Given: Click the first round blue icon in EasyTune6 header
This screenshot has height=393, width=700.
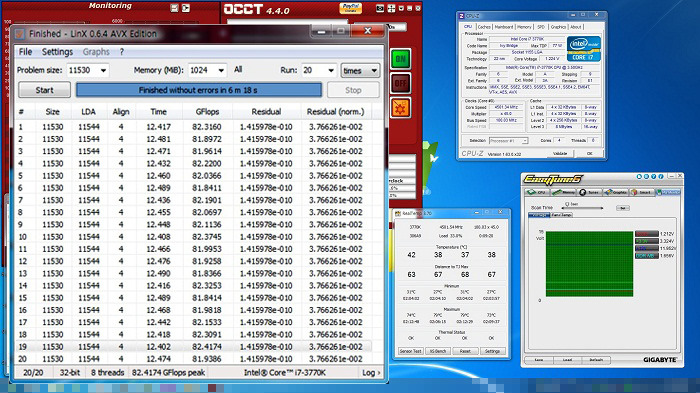Looking at the screenshot, I should [639, 177].
